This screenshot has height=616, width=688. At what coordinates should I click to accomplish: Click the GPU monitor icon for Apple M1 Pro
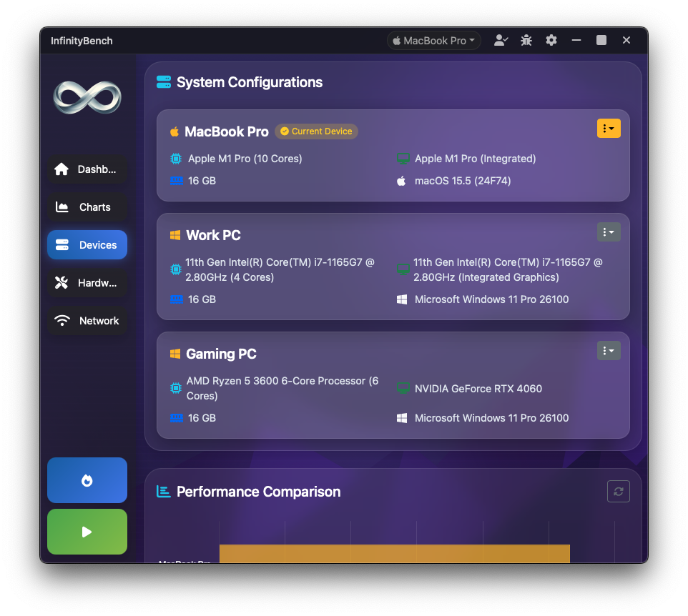click(x=403, y=159)
